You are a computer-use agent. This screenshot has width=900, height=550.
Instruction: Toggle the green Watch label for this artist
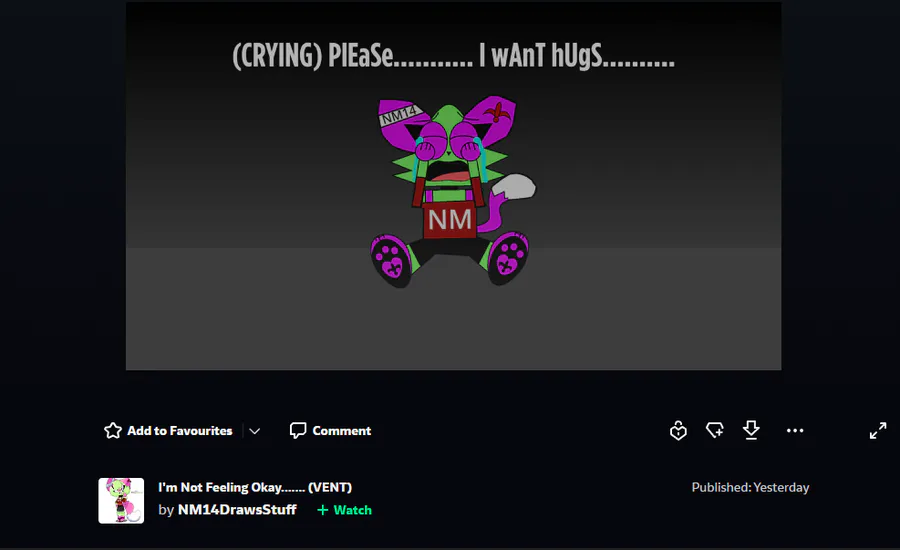[x=352, y=510]
